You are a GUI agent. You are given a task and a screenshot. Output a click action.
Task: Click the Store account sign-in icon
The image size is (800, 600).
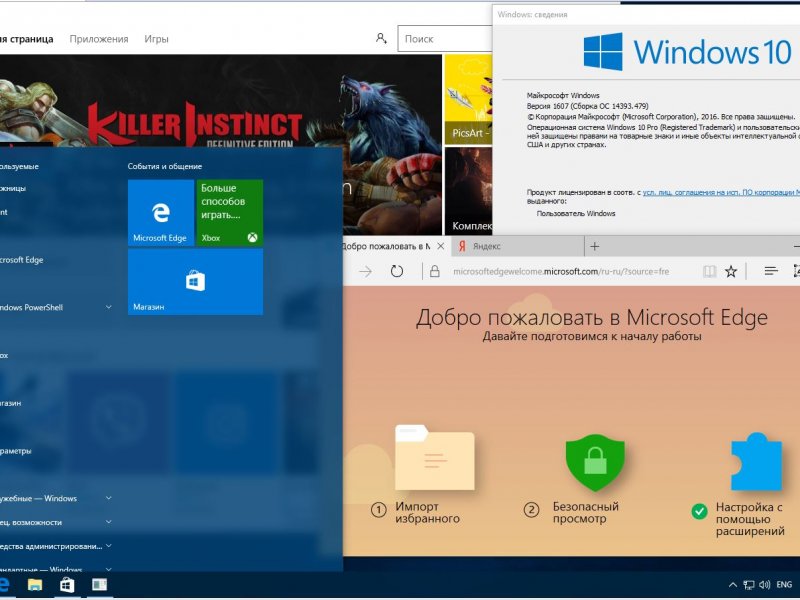click(381, 38)
